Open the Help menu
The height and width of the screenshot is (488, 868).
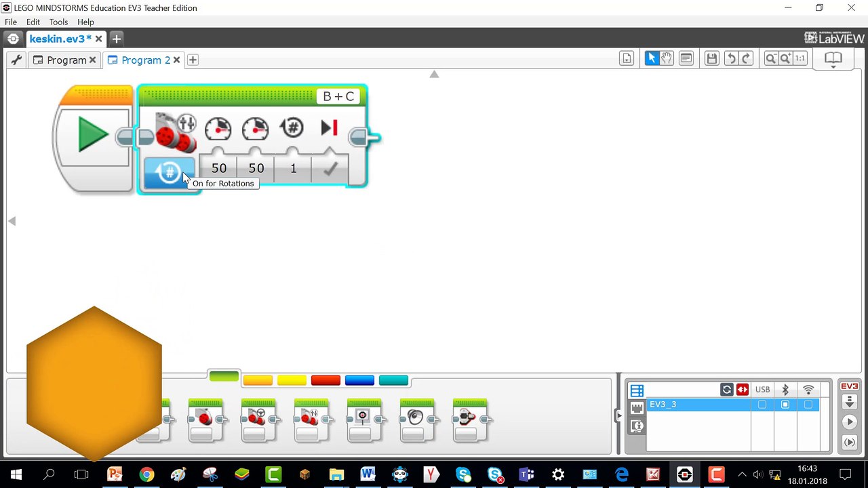85,22
